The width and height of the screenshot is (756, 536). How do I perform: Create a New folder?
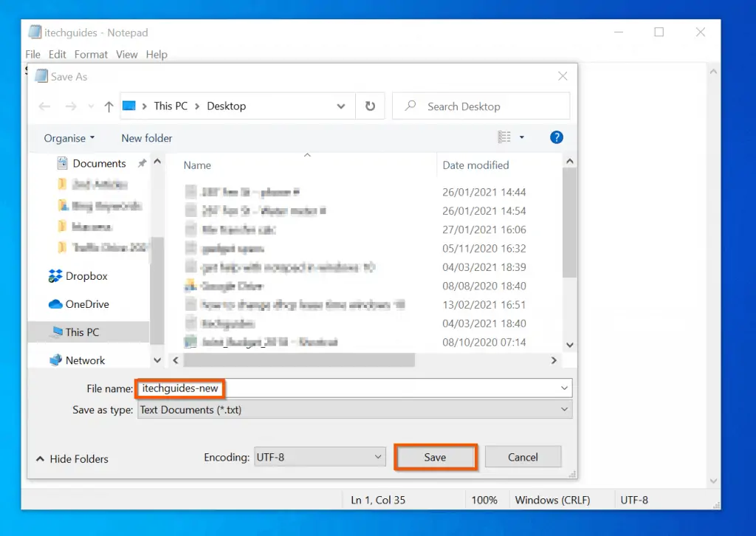[147, 138]
